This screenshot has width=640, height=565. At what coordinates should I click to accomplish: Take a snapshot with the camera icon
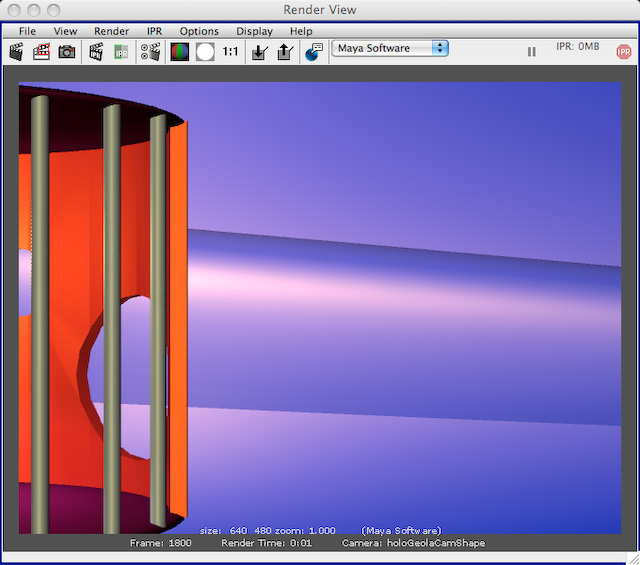66,51
